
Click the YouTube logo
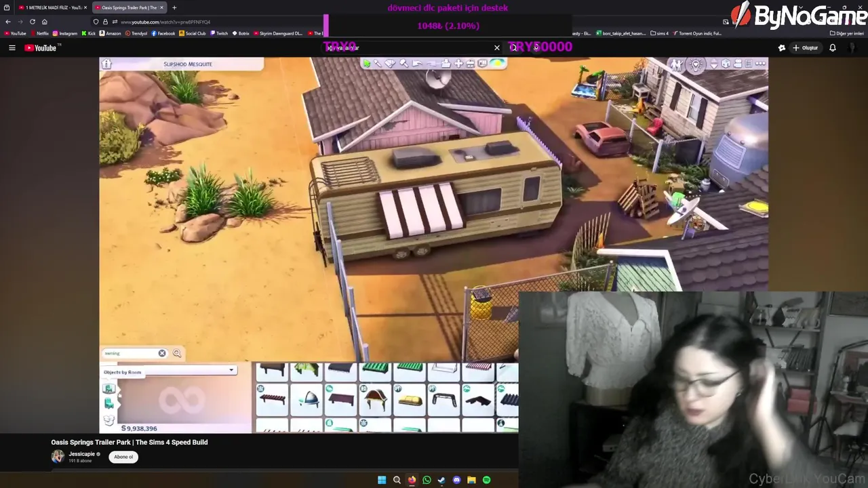pyautogui.click(x=41, y=48)
